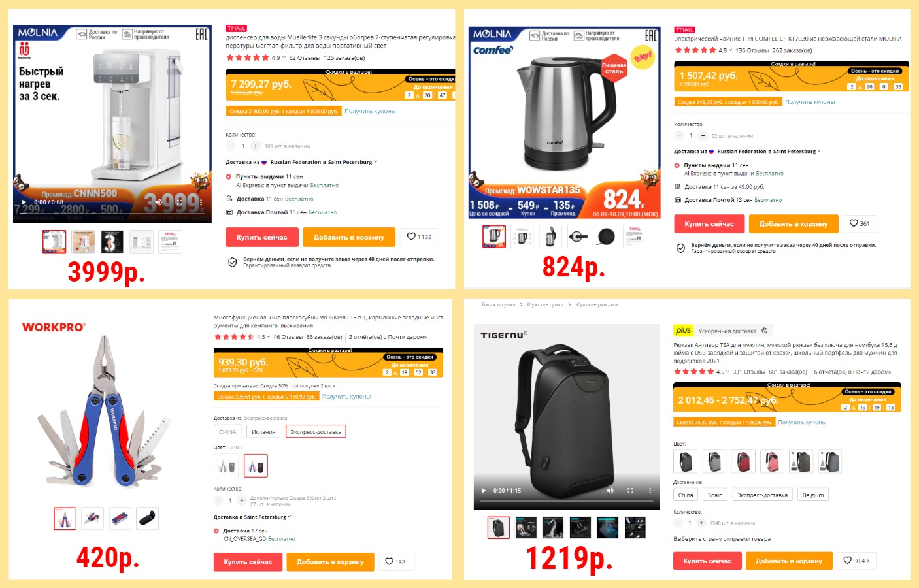
Task: Click the help icon beside Ускоренная доставка
Action: point(764,331)
